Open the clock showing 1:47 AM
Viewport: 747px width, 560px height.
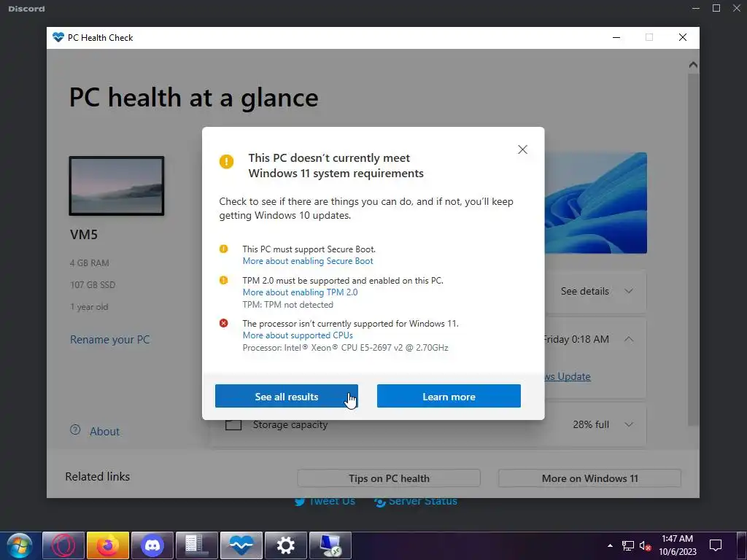678,545
